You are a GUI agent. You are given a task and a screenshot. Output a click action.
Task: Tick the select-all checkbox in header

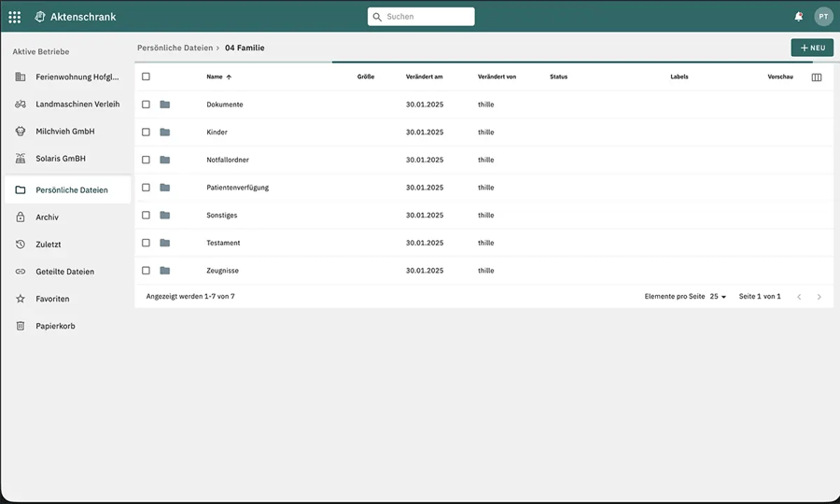pyautogui.click(x=146, y=77)
